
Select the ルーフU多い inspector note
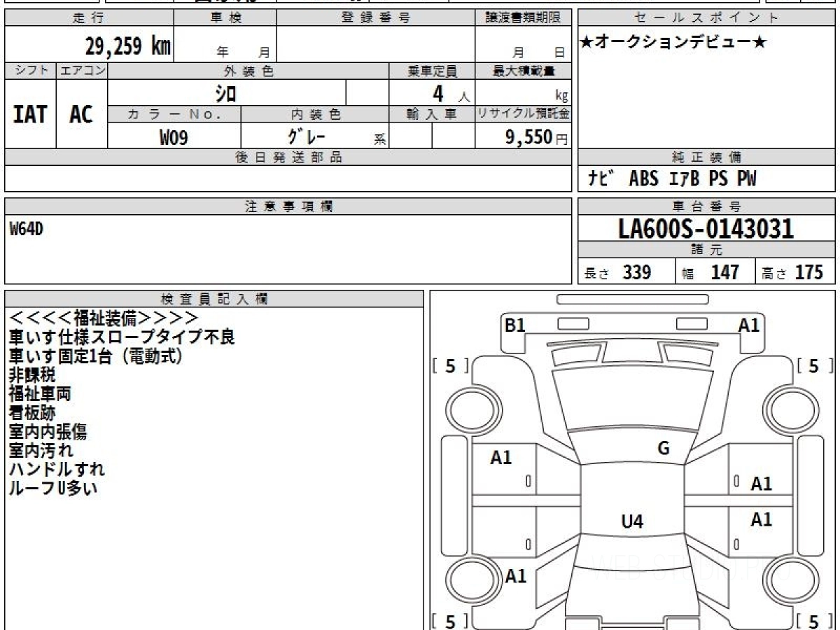tap(53, 489)
